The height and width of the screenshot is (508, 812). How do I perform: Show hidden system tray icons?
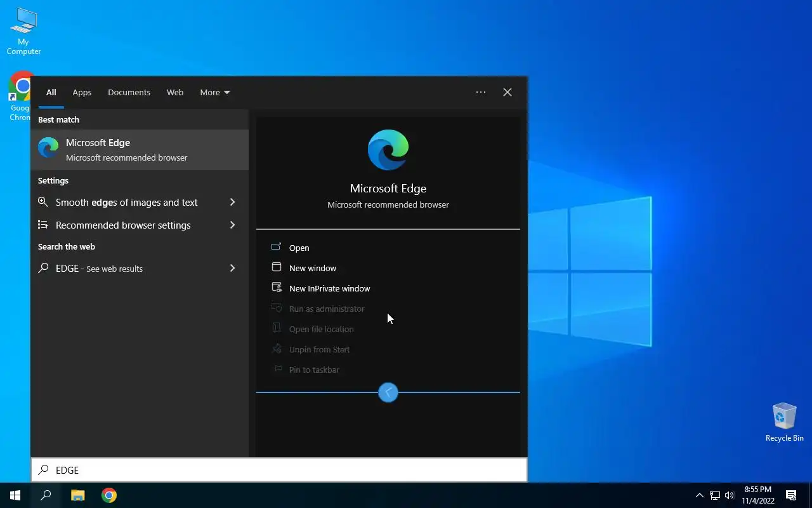click(700, 495)
